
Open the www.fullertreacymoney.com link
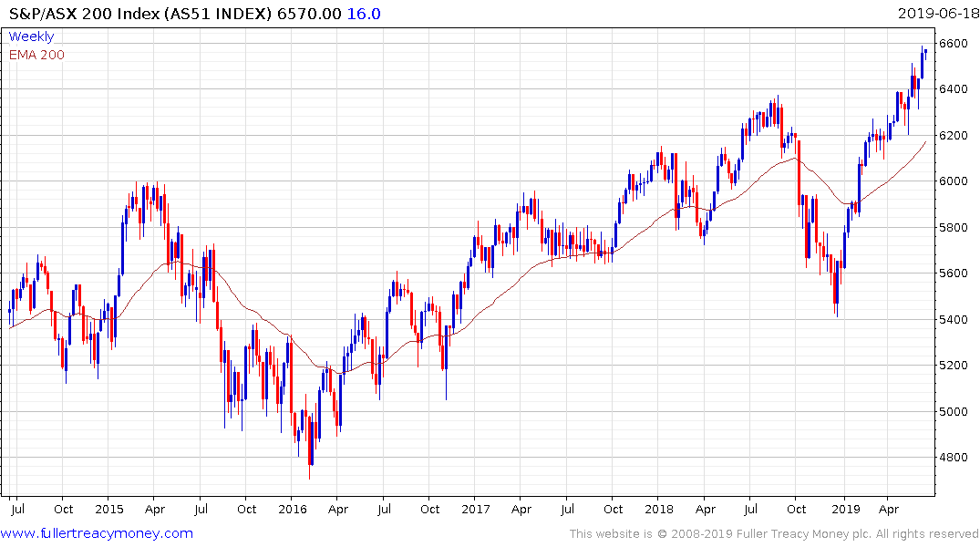coord(97,533)
